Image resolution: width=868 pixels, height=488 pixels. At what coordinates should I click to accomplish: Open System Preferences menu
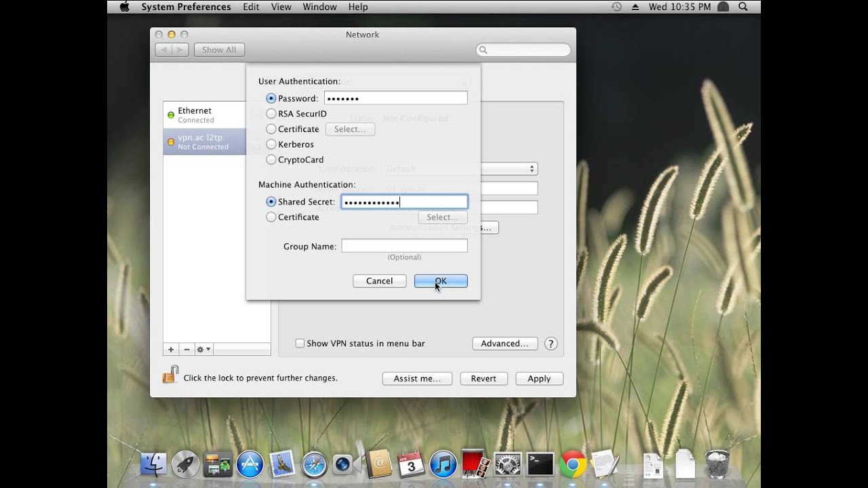(186, 7)
